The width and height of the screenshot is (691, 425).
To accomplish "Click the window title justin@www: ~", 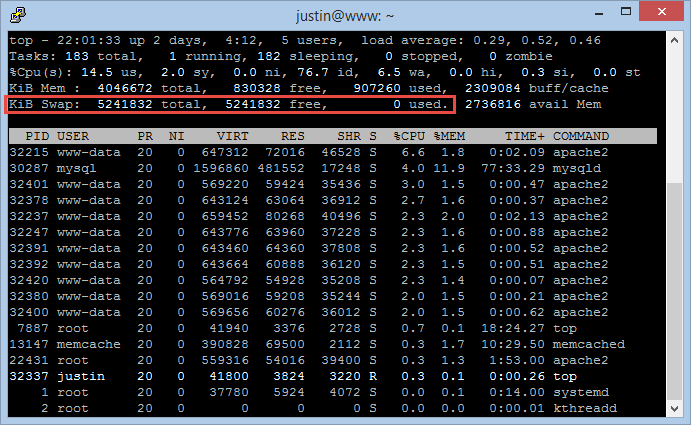I will coord(345,16).
